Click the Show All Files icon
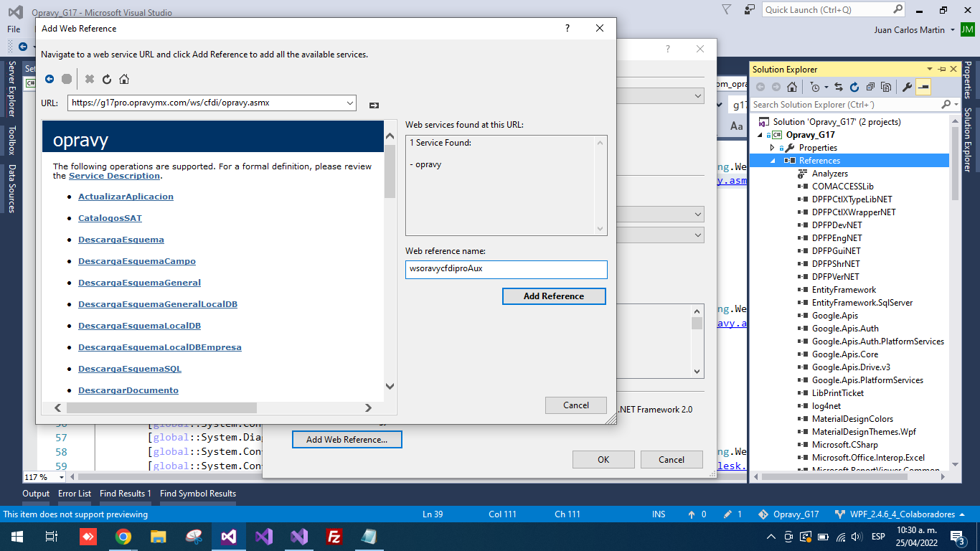This screenshot has width=980, height=551. pyautogui.click(x=886, y=87)
